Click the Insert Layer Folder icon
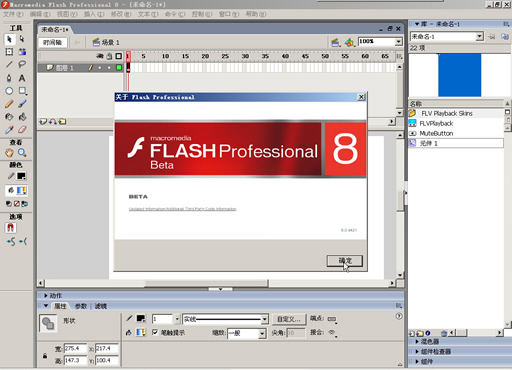This screenshot has height=370, width=512. click(62, 122)
